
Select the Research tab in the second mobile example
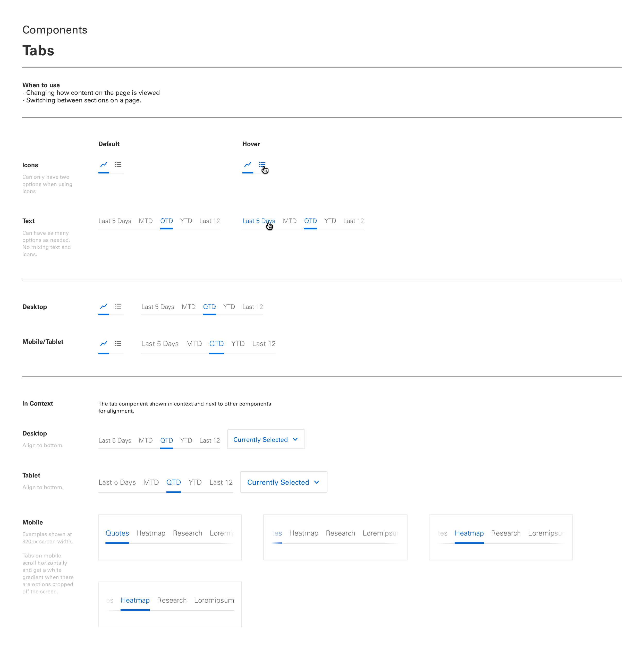click(341, 533)
